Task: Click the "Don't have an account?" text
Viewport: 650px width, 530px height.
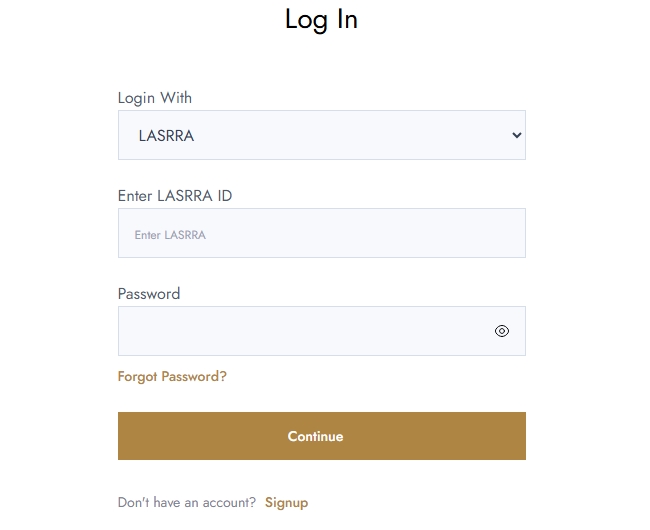Action: [x=187, y=502]
